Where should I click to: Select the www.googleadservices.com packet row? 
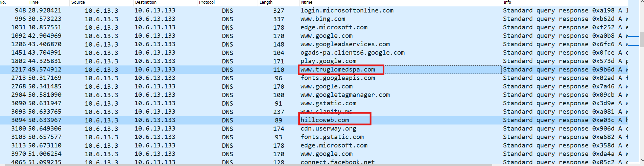coord(345,44)
